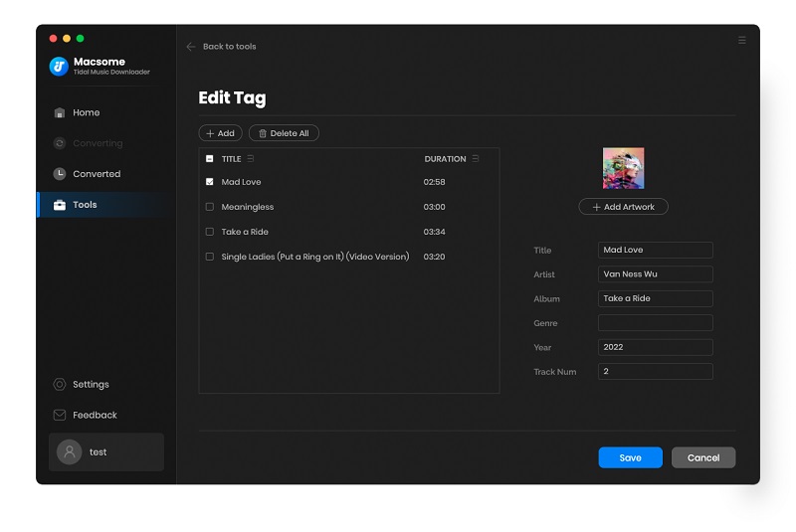This screenshot has height=532, width=796.
Task: Click the 03:20 duration value
Action: point(435,257)
